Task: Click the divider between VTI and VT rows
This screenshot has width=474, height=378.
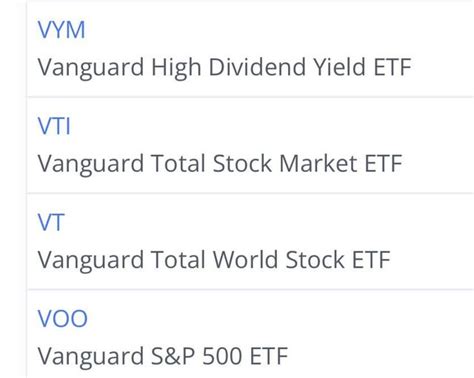Action: [250, 193]
